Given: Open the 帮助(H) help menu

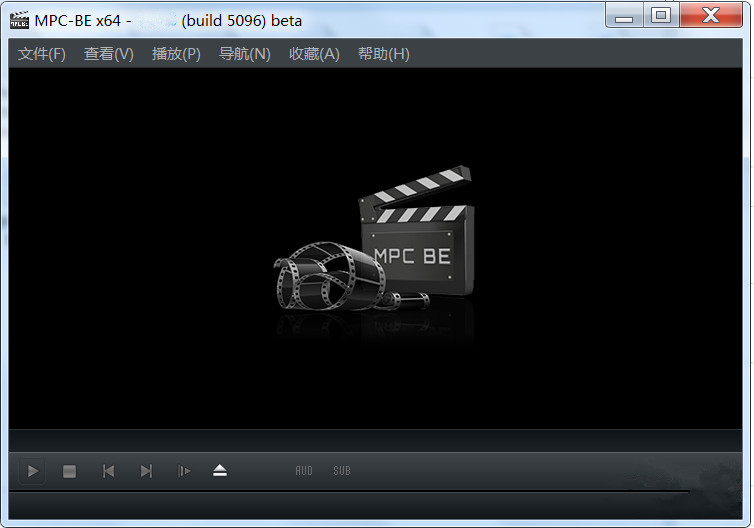Looking at the screenshot, I should (x=383, y=54).
